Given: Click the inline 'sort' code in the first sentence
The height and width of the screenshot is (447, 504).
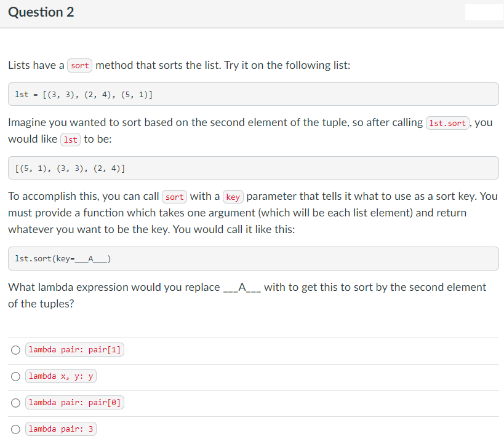Looking at the screenshot, I should point(80,66).
